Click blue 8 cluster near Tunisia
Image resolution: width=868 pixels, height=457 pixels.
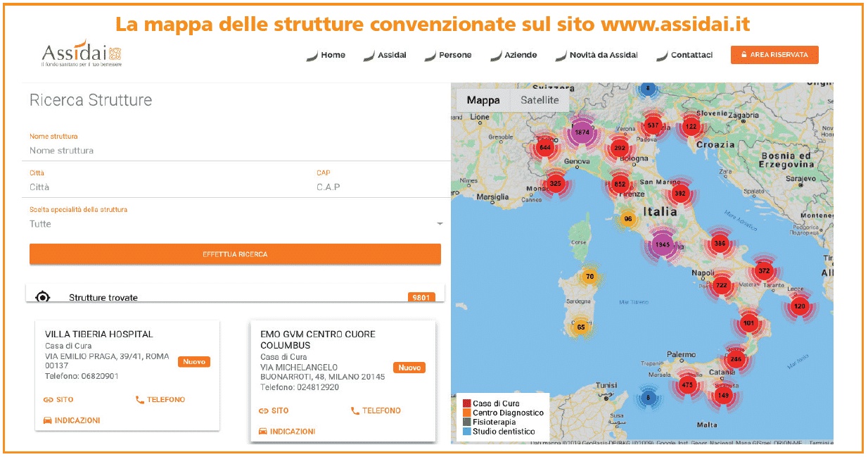(x=648, y=398)
